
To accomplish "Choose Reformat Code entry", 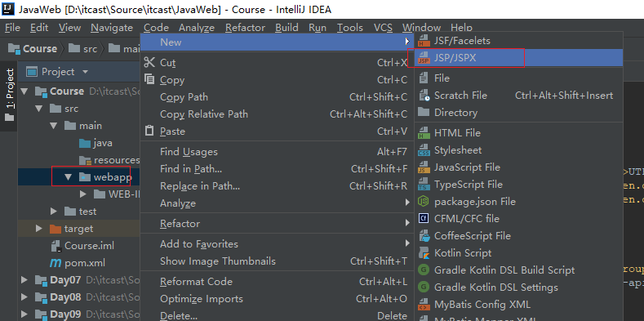I will pyautogui.click(x=278, y=282).
